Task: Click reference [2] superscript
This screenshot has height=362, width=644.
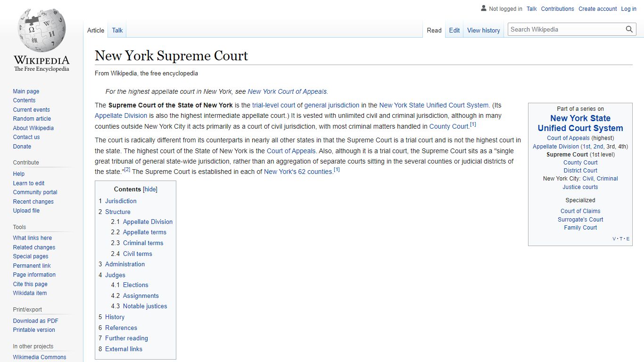Action: (127, 169)
